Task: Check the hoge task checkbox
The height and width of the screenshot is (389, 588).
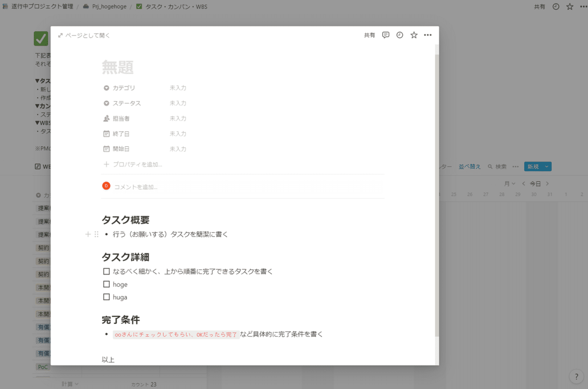Action: click(106, 284)
